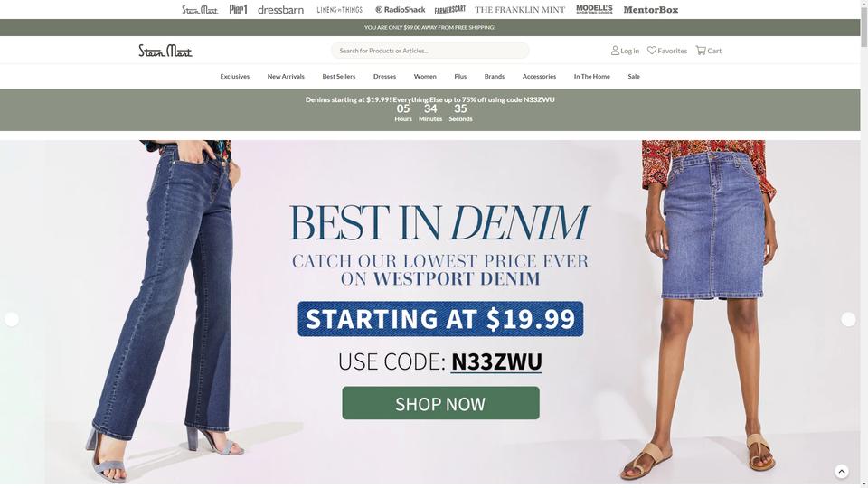Advance to next carousel slide
Viewport: 868px width, 488px height.
848,319
